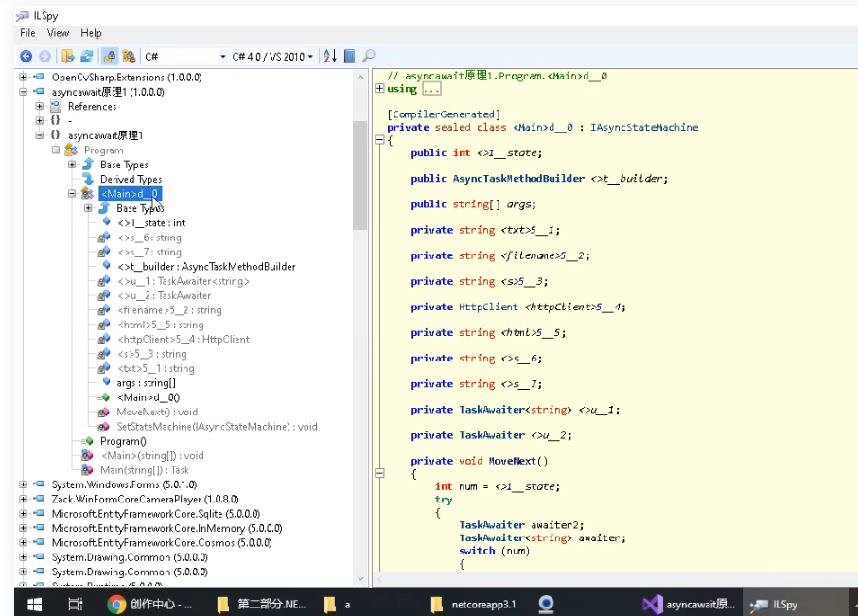The height and width of the screenshot is (616, 858).
Task: Click the sort results A-Z icon
Action: point(330,56)
